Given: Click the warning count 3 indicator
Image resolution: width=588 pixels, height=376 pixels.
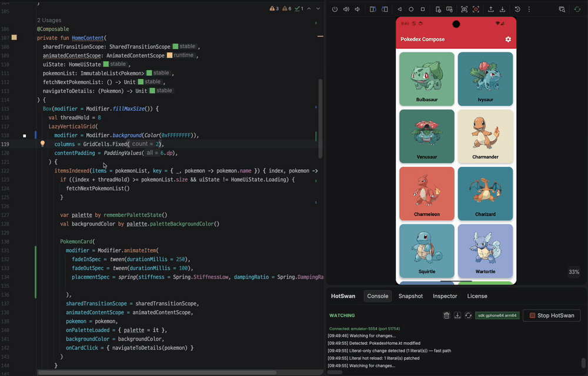Looking at the screenshot, I should coord(274,9).
